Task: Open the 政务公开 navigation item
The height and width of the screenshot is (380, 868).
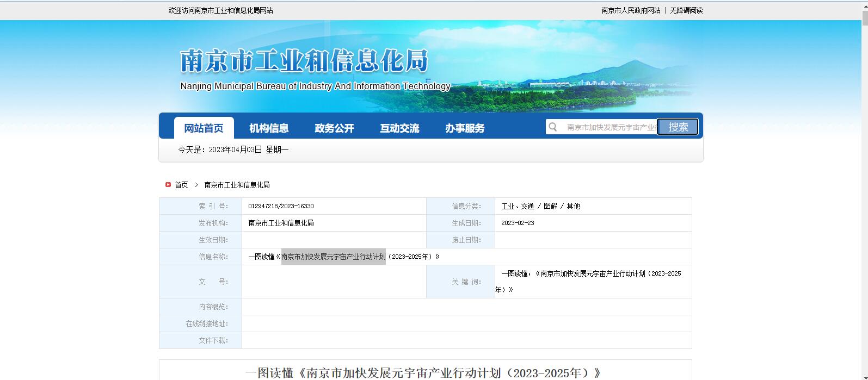Action: pos(334,128)
